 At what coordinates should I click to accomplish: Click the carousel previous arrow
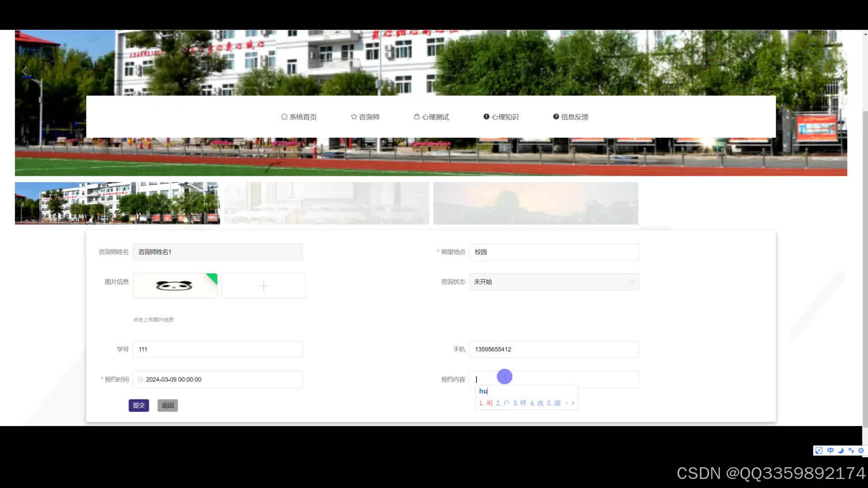24,71
